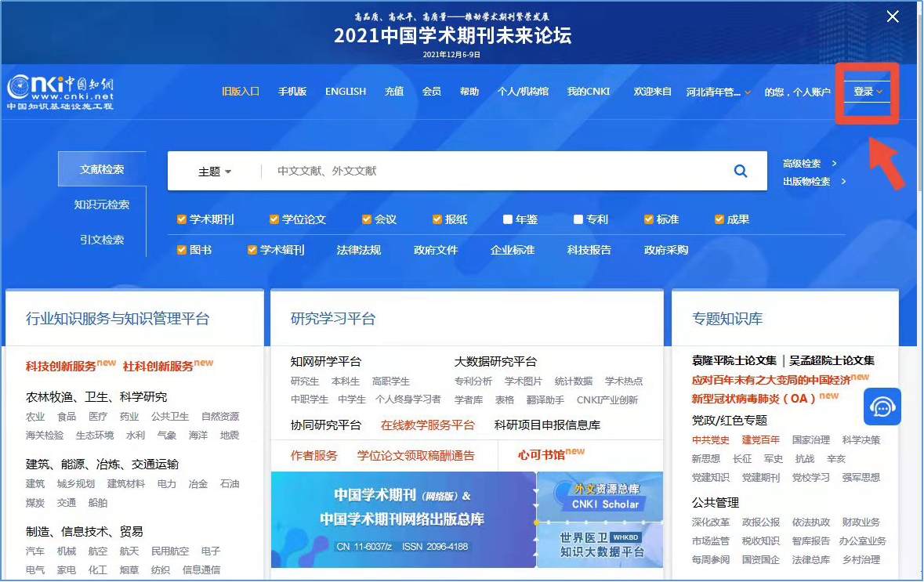
Task: Click the CNKI Scholar 外文资源总库 banner
Action: click(x=601, y=496)
